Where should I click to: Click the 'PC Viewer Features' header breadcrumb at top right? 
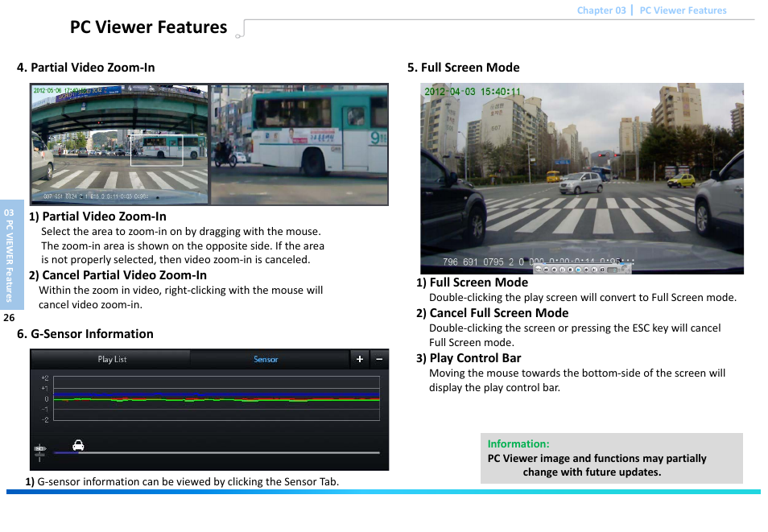point(683,10)
